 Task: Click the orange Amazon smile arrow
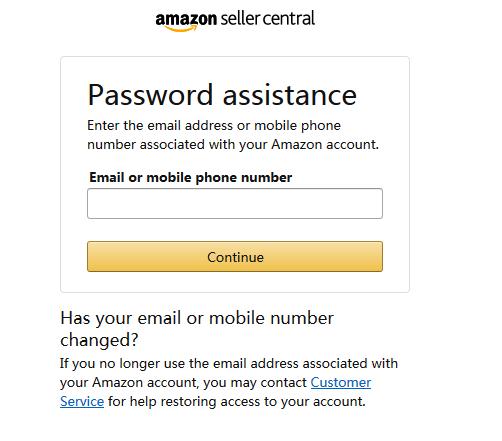pos(181,29)
